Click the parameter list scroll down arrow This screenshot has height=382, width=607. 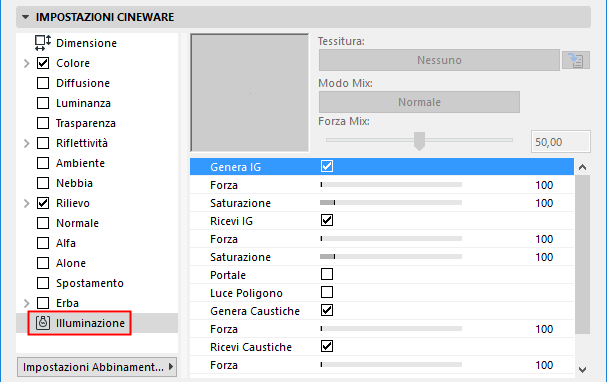pos(582,370)
